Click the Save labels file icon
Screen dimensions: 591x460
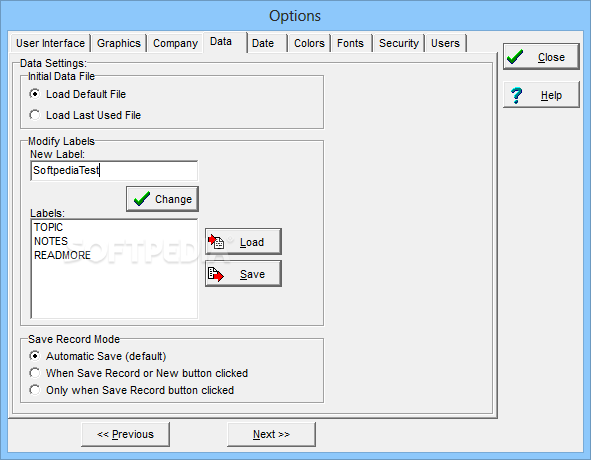pos(216,274)
